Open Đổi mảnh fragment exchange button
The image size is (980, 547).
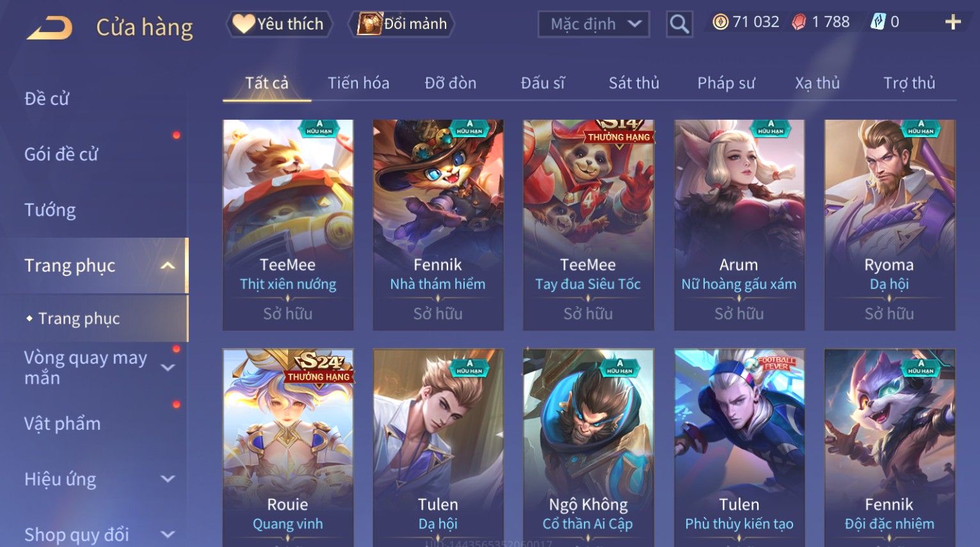402,24
